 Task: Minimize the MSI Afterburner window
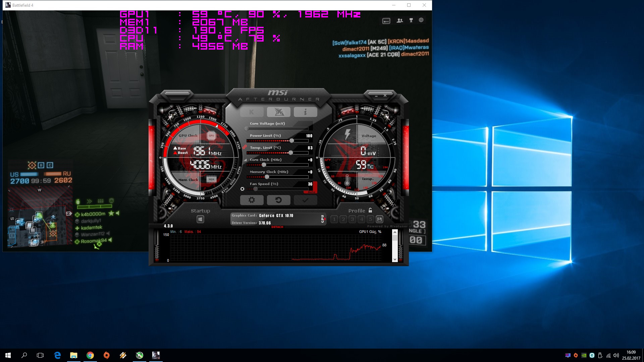click(x=376, y=96)
